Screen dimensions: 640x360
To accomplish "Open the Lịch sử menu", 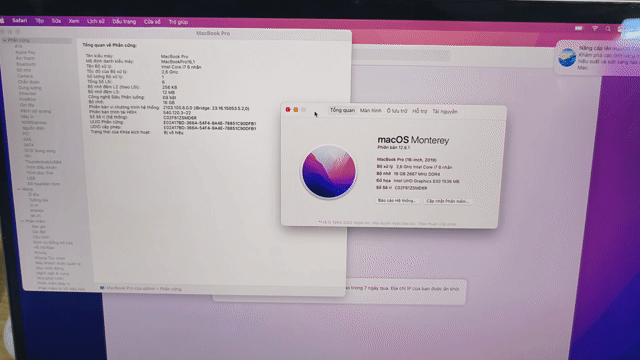I will pyautogui.click(x=96, y=21).
